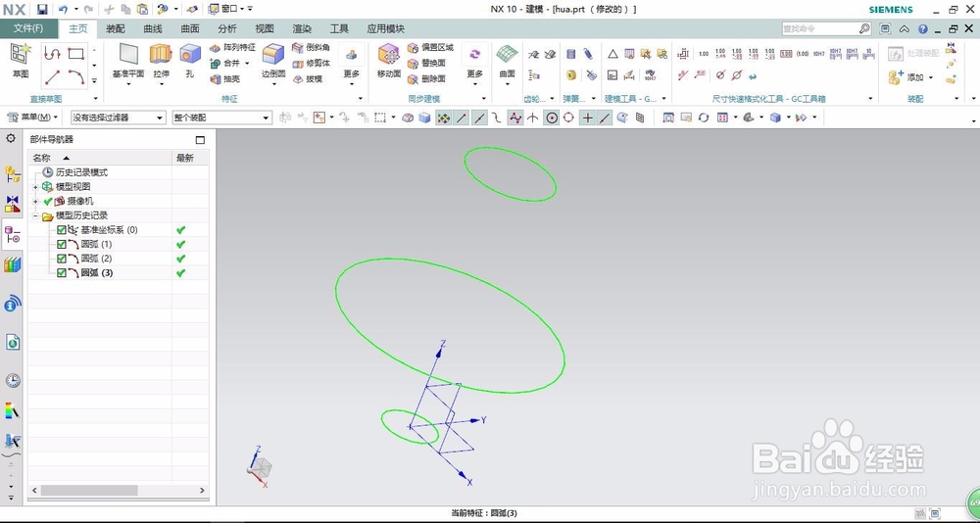Open the constraint navigator sidebar tab
The height and width of the screenshot is (523, 980).
pyautogui.click(x=13, y=204)
